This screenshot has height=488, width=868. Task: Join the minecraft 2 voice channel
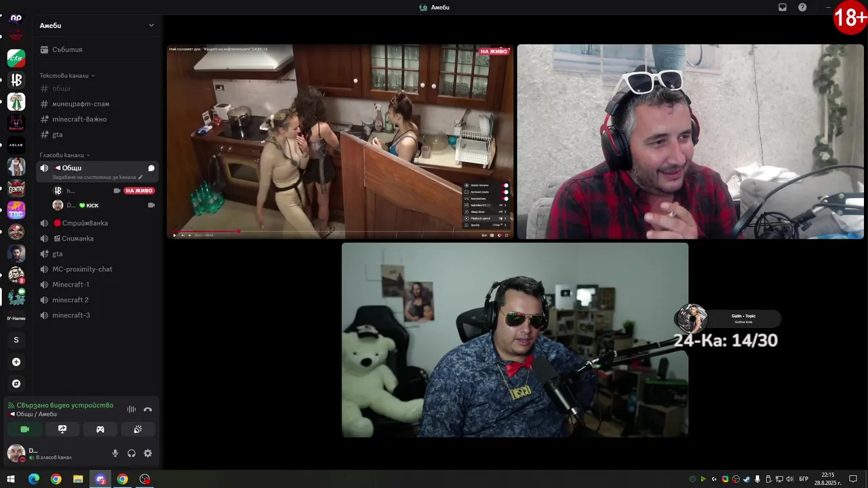[98, 300]
